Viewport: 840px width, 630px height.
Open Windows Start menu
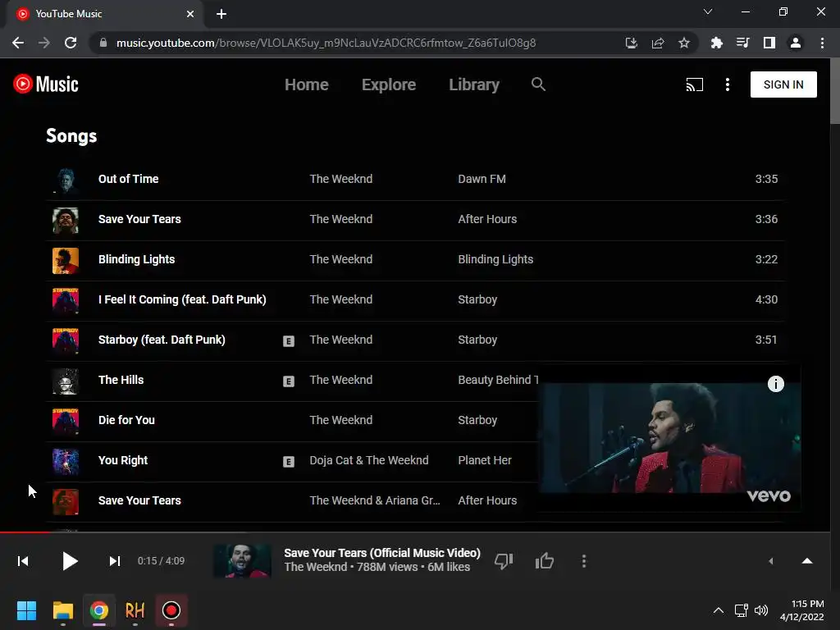[x=26, y=610]
